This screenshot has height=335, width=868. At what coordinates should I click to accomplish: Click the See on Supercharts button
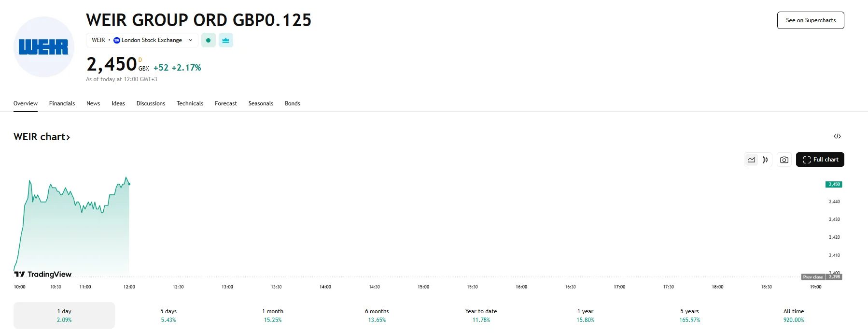(811, 20)
